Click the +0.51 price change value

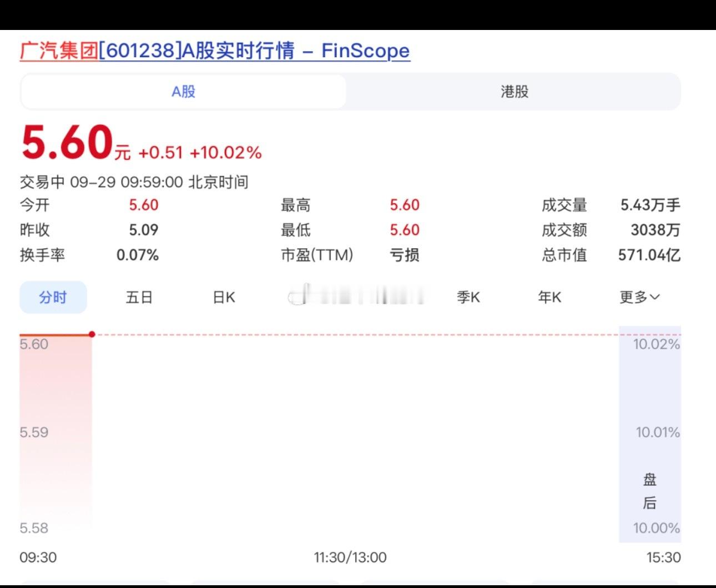click(160, 153)
